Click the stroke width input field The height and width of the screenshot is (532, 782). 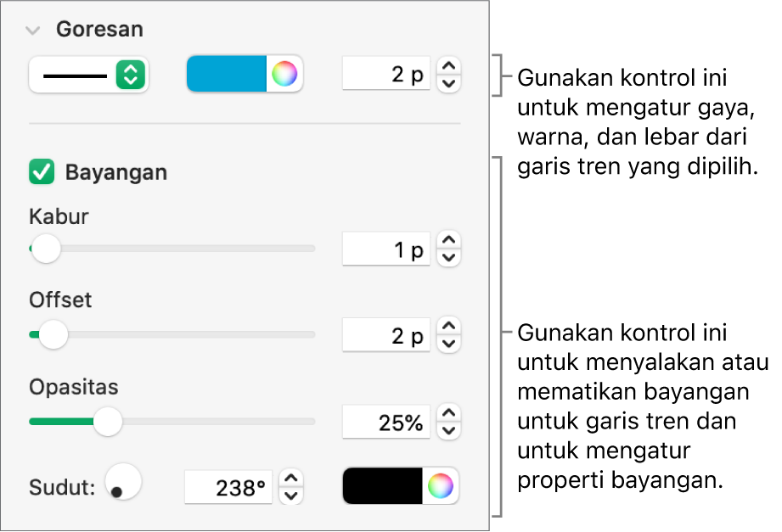pos(386,75)
